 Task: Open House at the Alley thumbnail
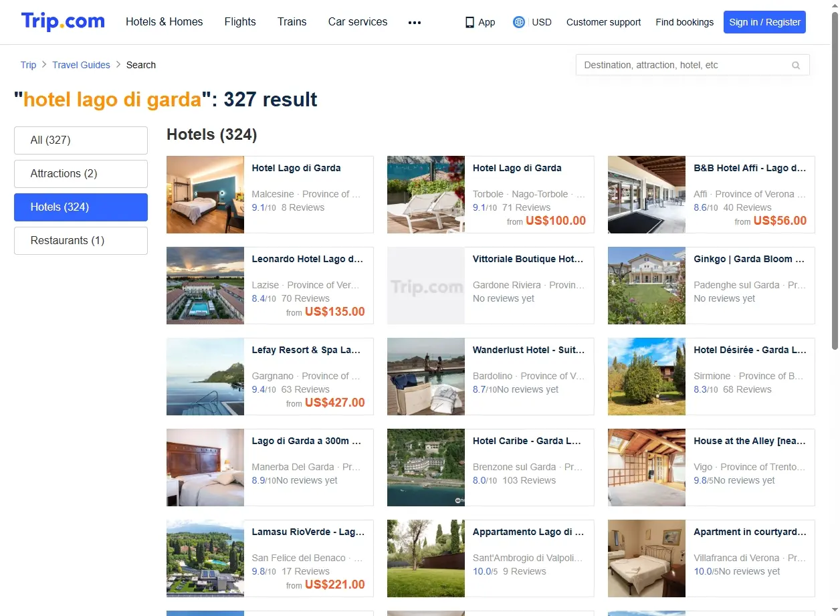pos(647,468)
